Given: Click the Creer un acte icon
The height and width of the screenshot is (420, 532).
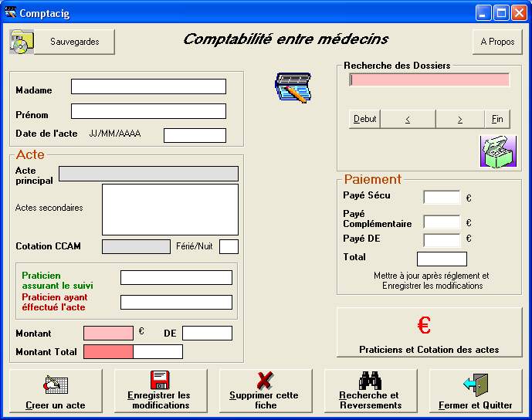Looking at the screenshot, I should (56, 384).
